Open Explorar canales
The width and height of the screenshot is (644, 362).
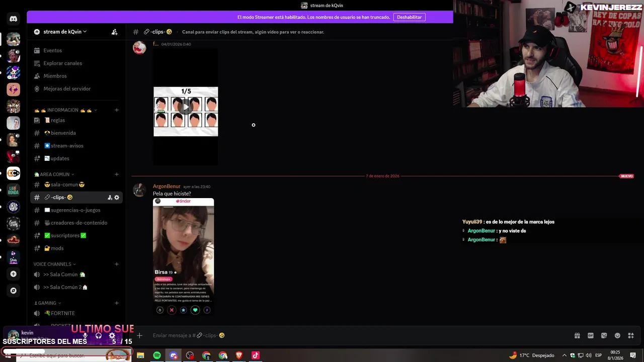coord(76,63)
